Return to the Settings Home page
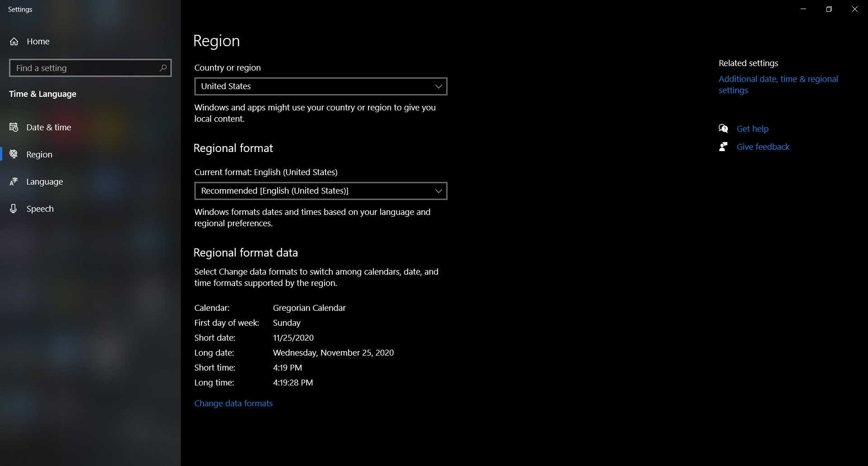 point(38,41)
